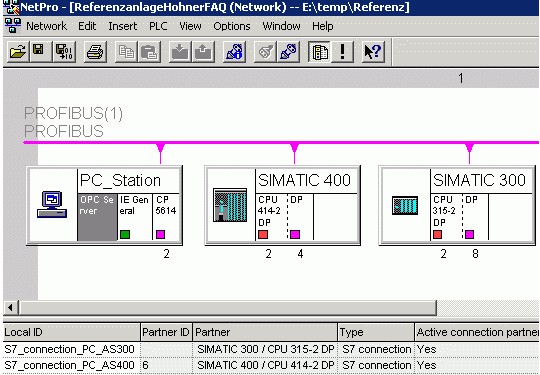Image resolution: width=540 pixels, height=375 pixels.
Task: Click the Upload from PLC icon
Action: pos(203,52)
